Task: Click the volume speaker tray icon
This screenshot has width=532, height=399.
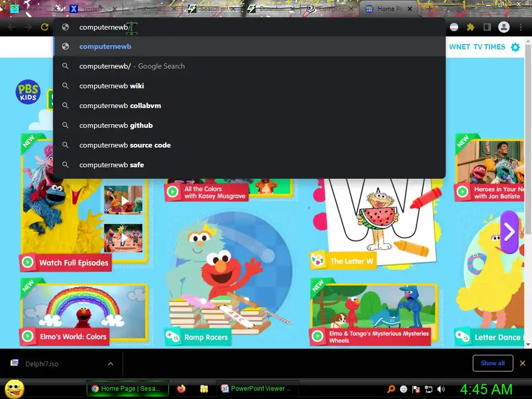Action: tap(441, 389)
